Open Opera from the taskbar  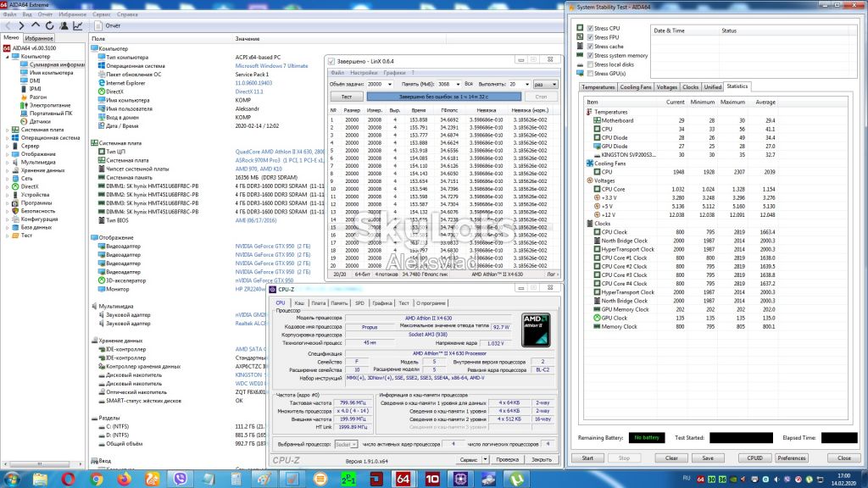click(x=68, y=479)
